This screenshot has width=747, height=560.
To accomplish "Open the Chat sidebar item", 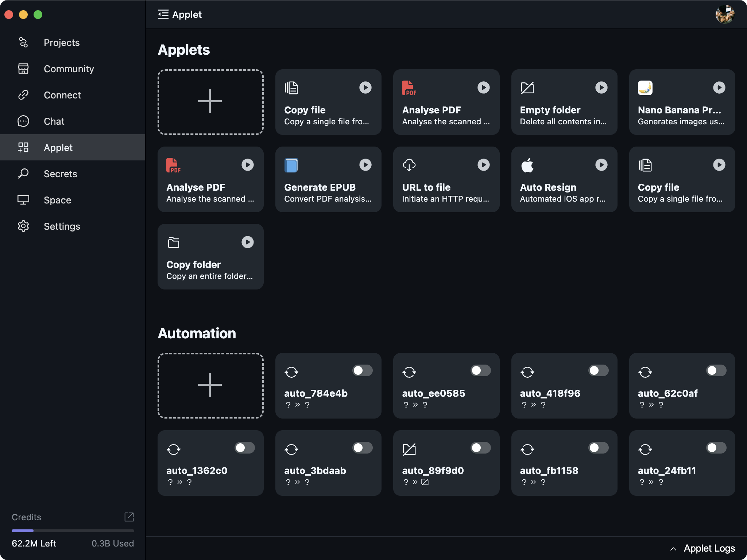I will point(54,121).
